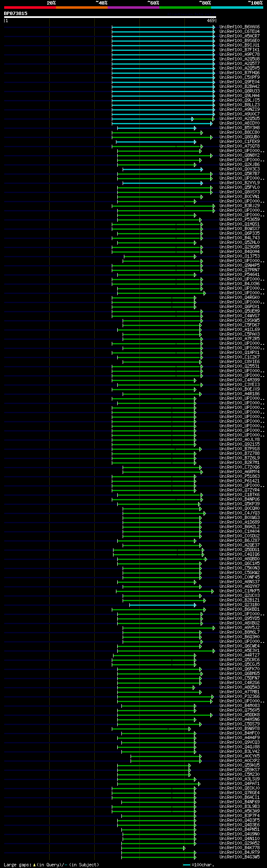
Task: Select the UniRef100_P54641 label
Action: click(239, 275)
